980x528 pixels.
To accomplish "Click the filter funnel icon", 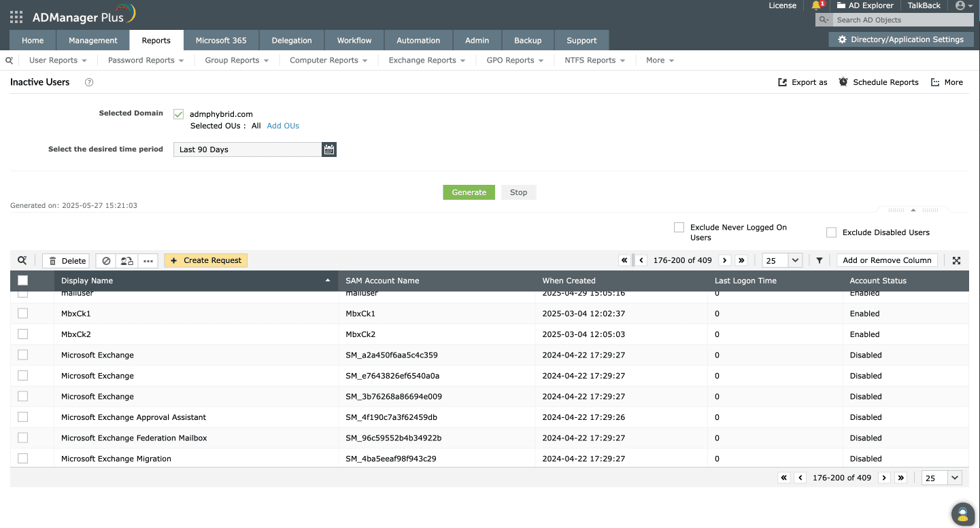I will pos(820,260).
